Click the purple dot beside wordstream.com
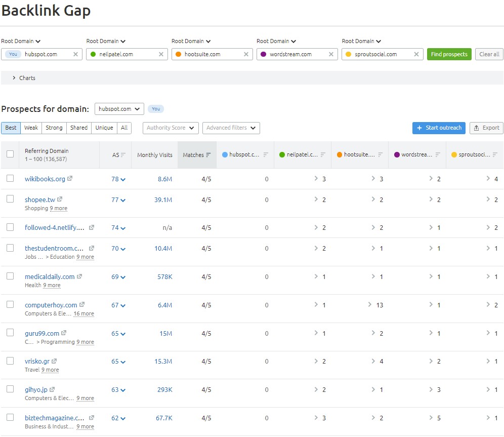Viewport: 504px width, 437px height. click(x=263, y=54)
